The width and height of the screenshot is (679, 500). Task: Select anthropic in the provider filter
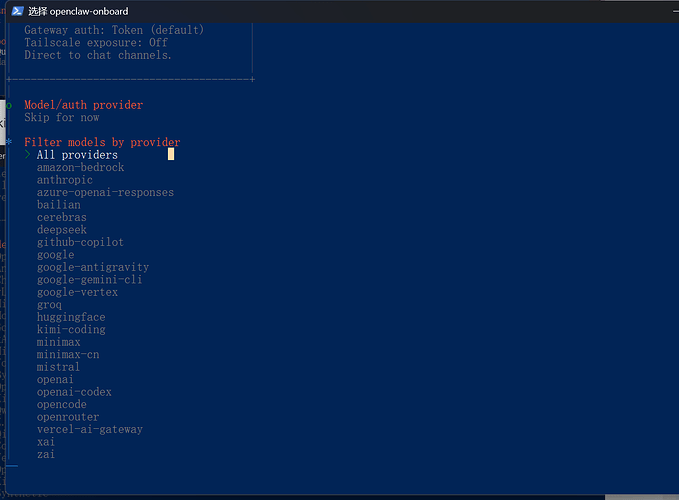click(x=65, y=180)
